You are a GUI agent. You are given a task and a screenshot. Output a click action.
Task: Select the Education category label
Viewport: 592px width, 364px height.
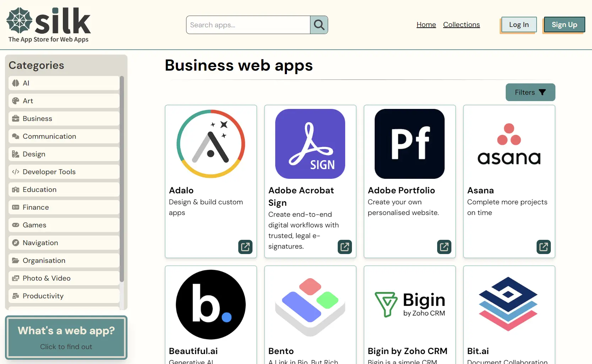point(39,189)
